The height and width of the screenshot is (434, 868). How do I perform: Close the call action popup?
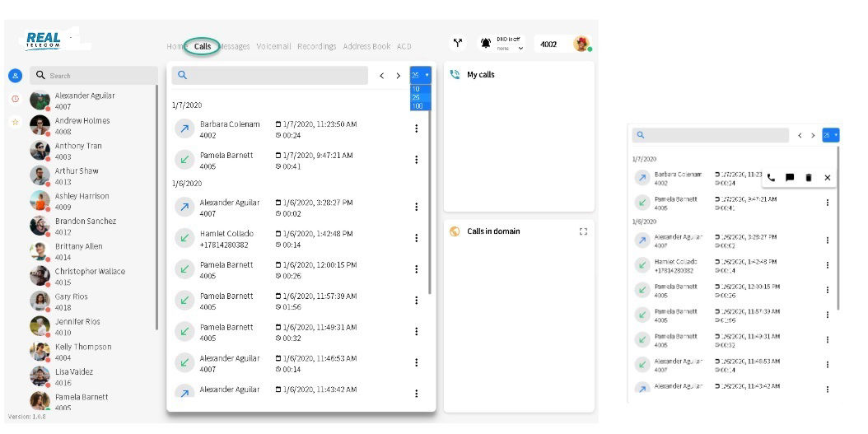pos(828,177)
